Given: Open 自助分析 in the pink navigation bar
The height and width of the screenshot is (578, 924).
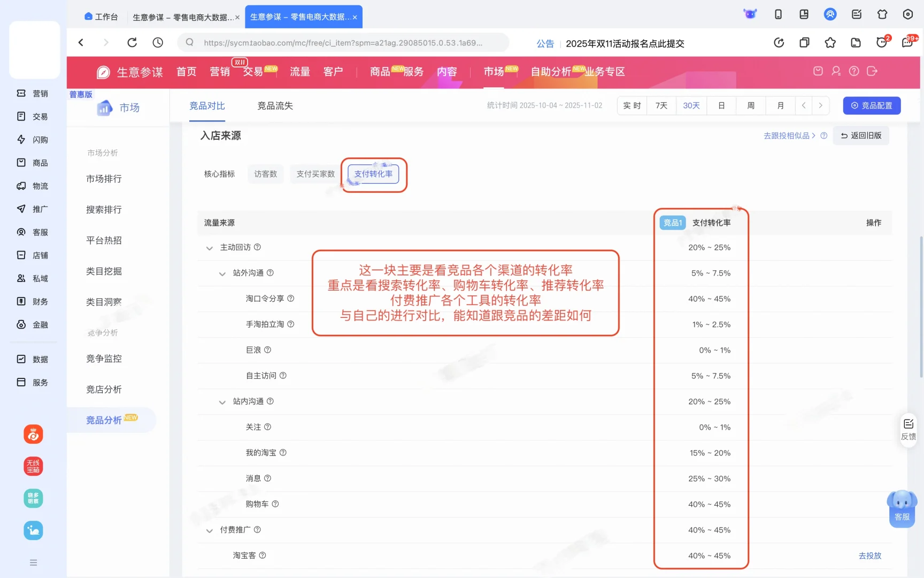Looking at the screenshot, I should (x=551, y=72).
